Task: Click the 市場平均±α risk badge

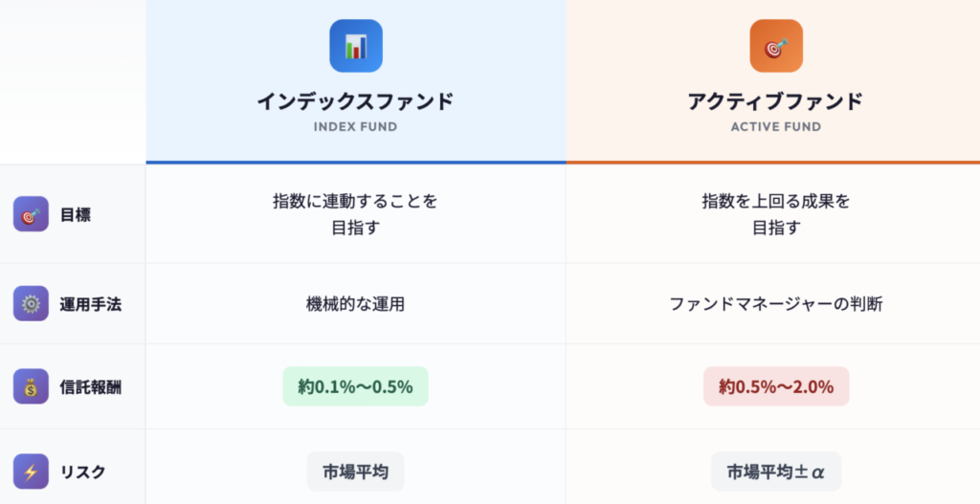Action: click(776, 471)
